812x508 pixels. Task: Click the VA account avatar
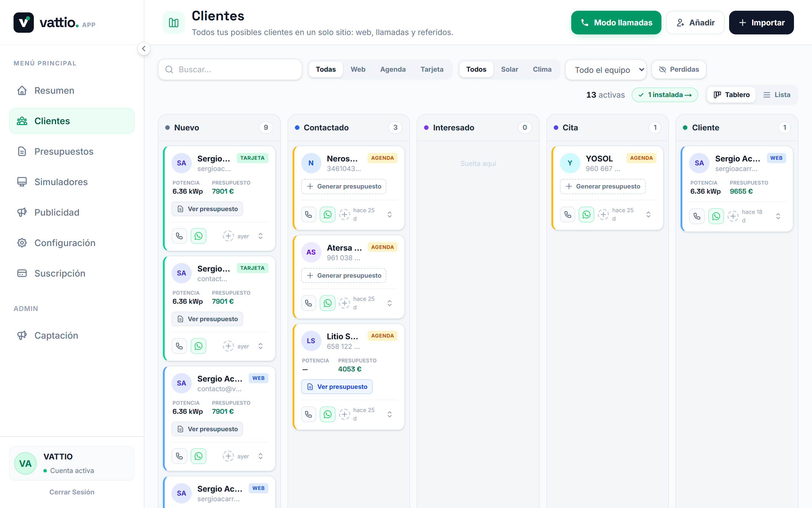pyautogui.click(x=25, y=463)
